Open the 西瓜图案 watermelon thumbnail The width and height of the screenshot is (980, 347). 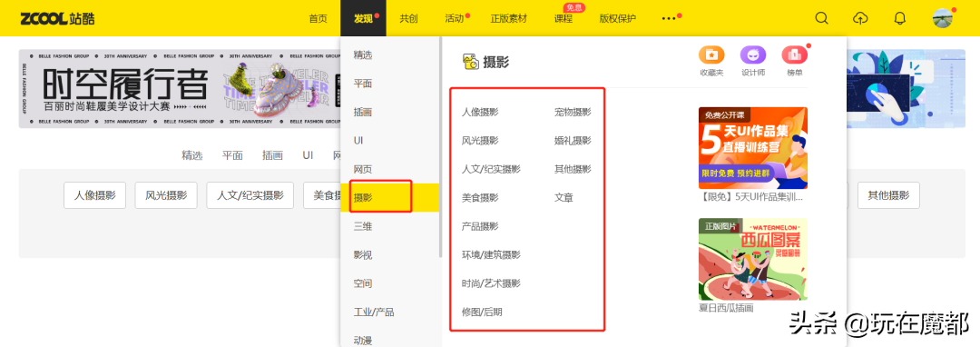[x=753, y=259]
